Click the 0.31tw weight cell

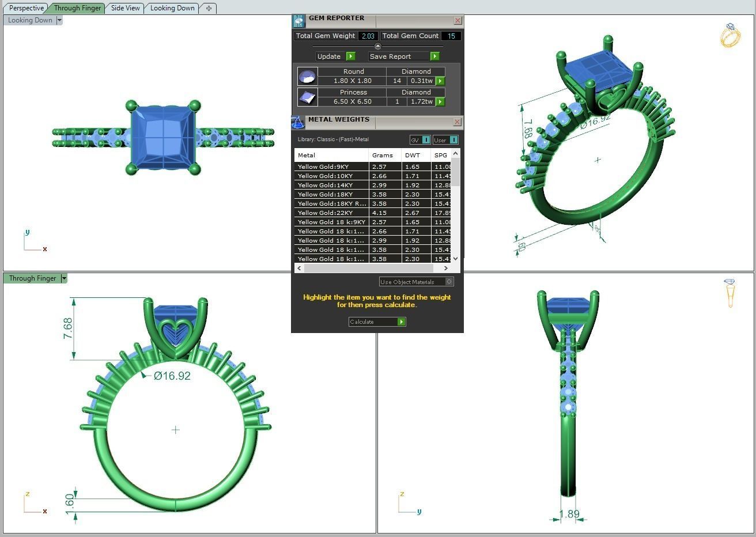click(421, 81)
